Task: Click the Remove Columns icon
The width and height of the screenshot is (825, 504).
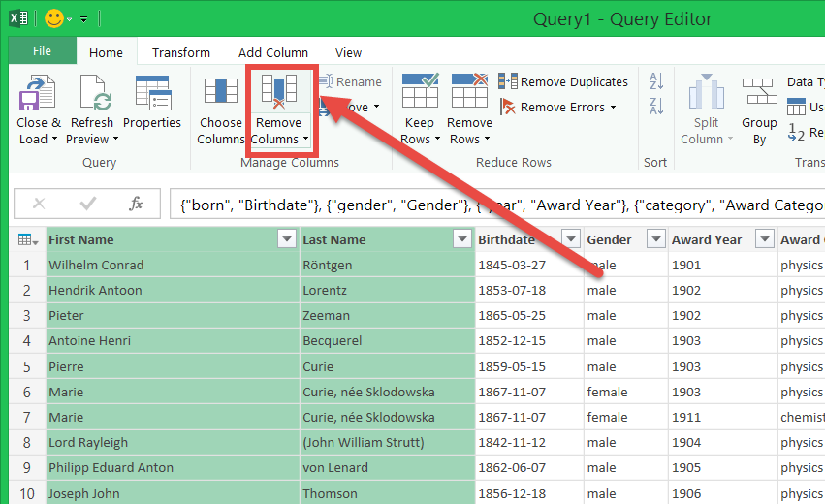Action: point(278,94)
